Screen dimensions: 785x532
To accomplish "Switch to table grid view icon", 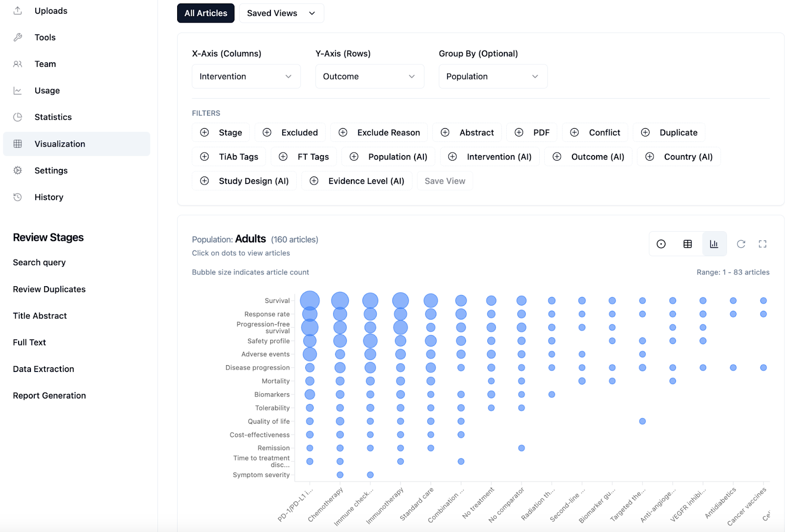I will coord(687,244).
